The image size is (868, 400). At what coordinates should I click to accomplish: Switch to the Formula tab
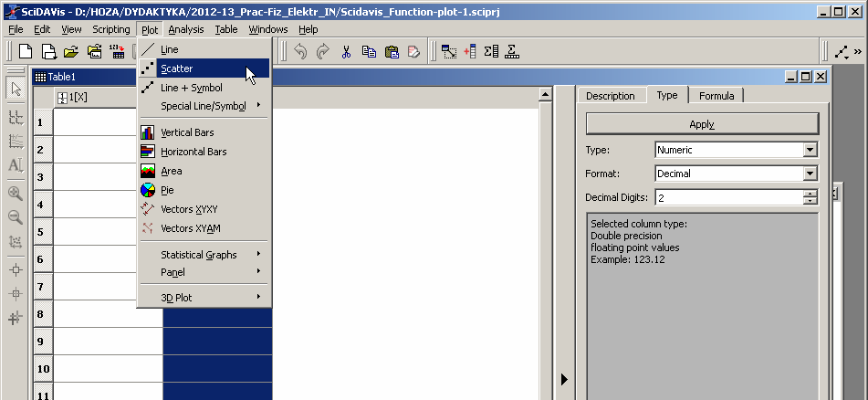(716, 96)
